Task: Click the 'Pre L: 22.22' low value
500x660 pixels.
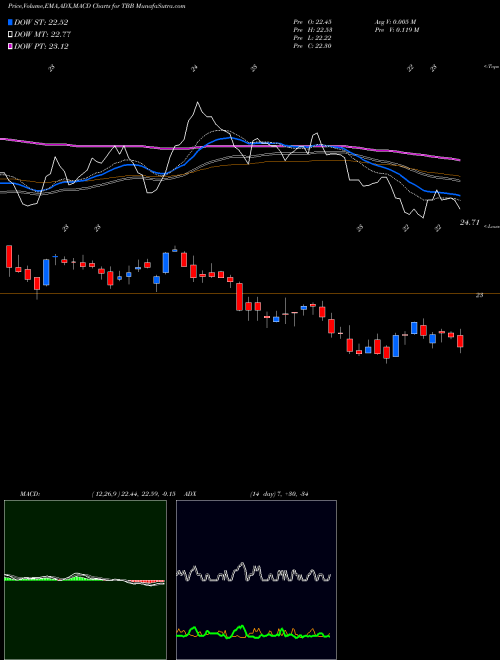Action: (x=313, y=38)
